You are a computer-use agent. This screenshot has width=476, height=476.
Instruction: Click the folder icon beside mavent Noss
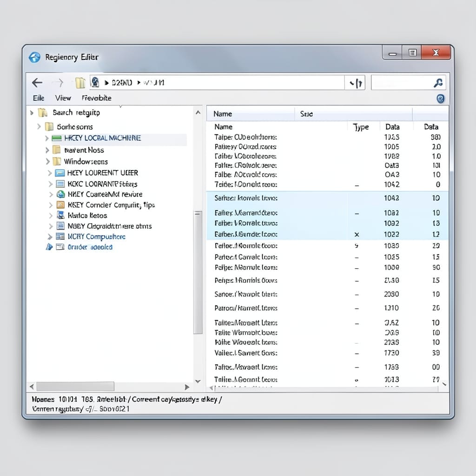56,150
